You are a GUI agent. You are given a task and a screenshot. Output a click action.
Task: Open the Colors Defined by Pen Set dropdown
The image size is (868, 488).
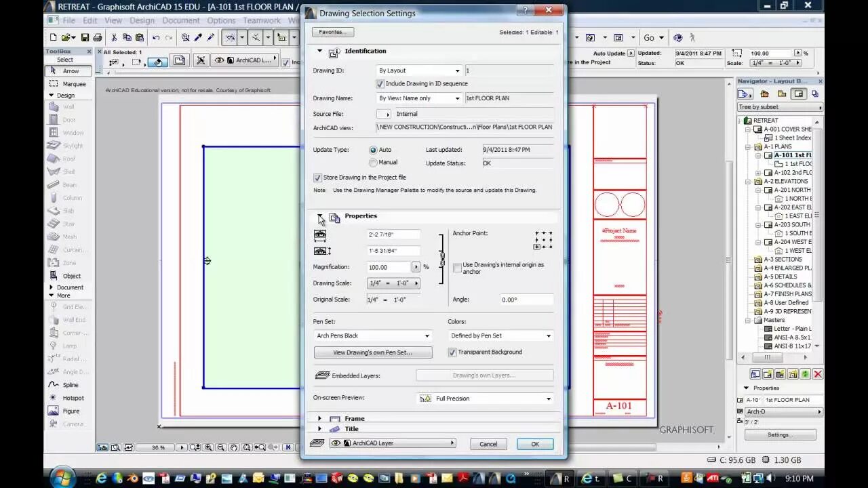point(500,335)
